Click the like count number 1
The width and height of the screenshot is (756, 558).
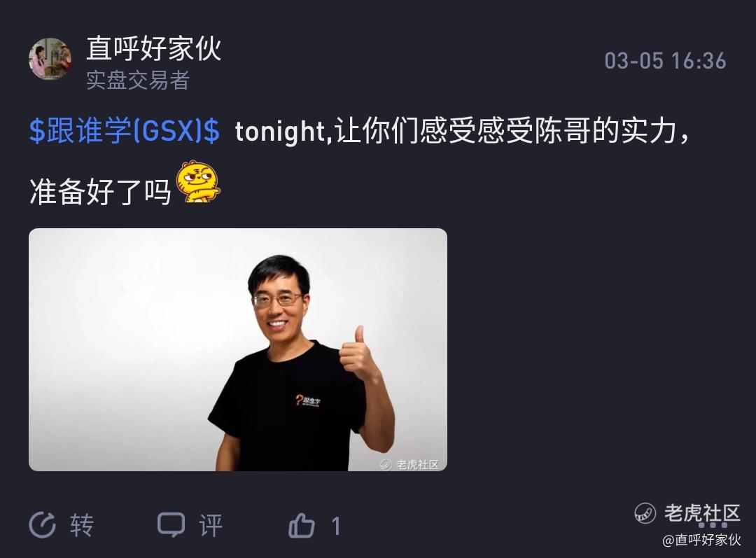[336, 526]
